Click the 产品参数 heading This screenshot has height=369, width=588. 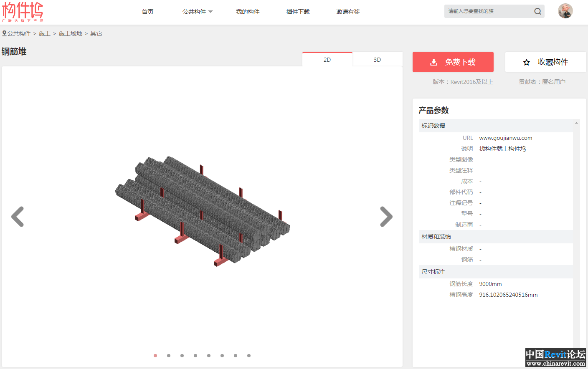click(433, 110)
